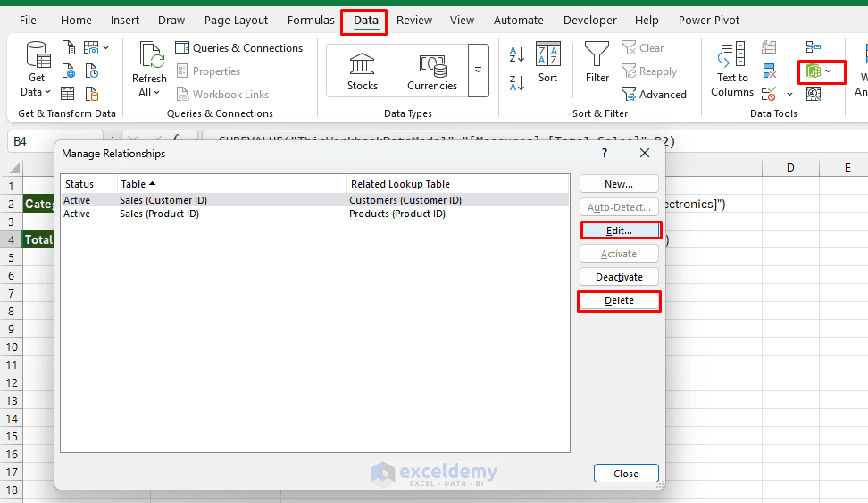This screenshot has width=868, height=503.
Task: Click New... in Manage Relationships
Action: tap(619, 184)
